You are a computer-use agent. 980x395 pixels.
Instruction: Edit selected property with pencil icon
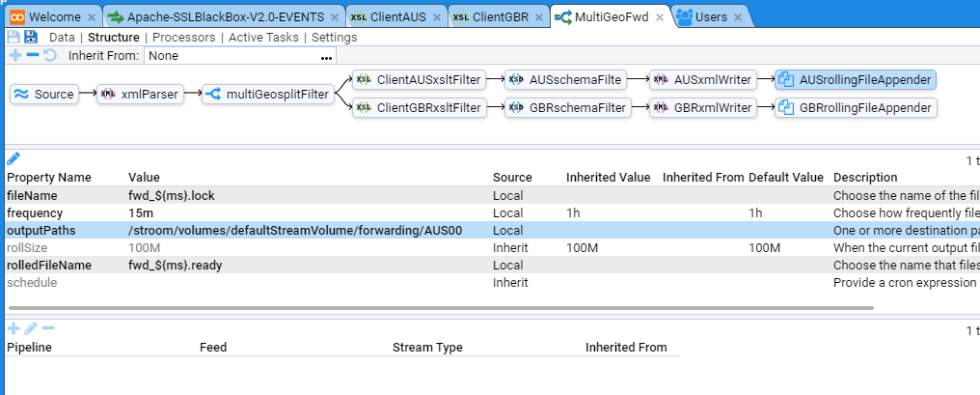tap(14, 158)
